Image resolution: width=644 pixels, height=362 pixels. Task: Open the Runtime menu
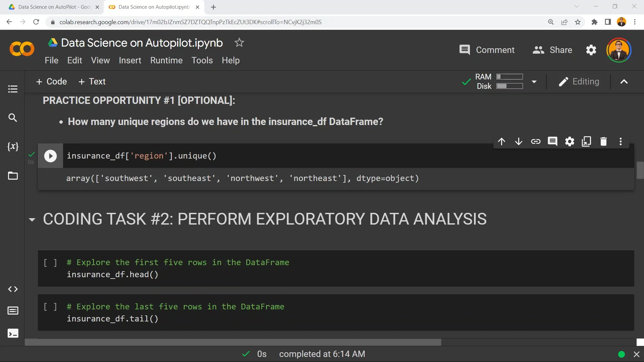click(x=166, y=60)
